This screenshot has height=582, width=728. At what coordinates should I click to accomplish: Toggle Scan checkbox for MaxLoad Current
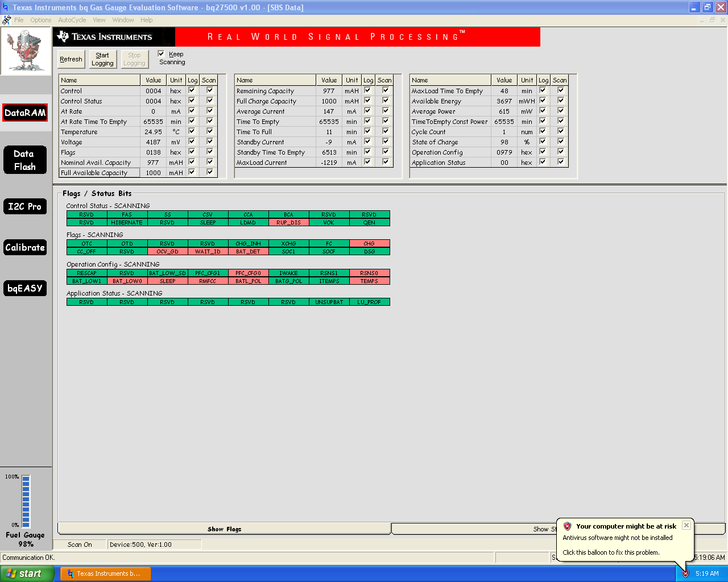point(386,162)
